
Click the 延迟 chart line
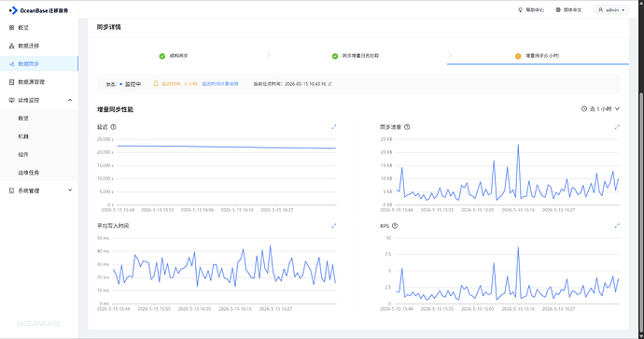pyautogui.click(x=226, y=147)
